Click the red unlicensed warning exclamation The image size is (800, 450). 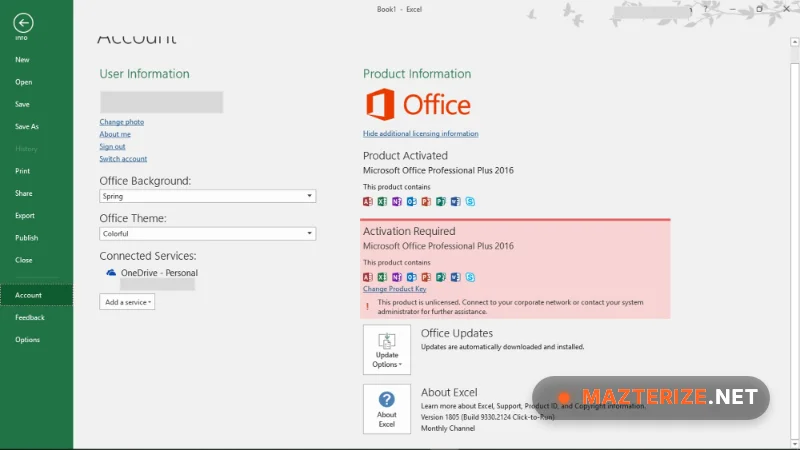[x=367, y=307]
